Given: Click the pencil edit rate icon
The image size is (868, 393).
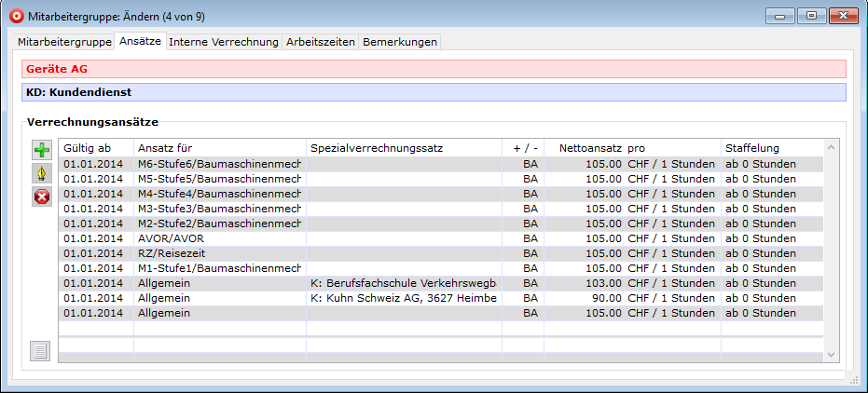Looking at the screenshot, I should click(42, 173).
